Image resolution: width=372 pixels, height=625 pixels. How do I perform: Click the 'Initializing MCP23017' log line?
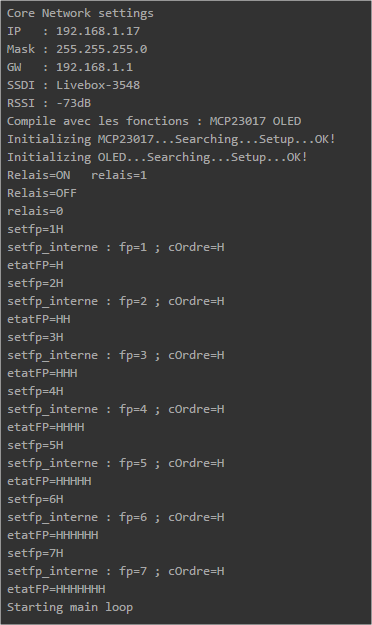171,139
